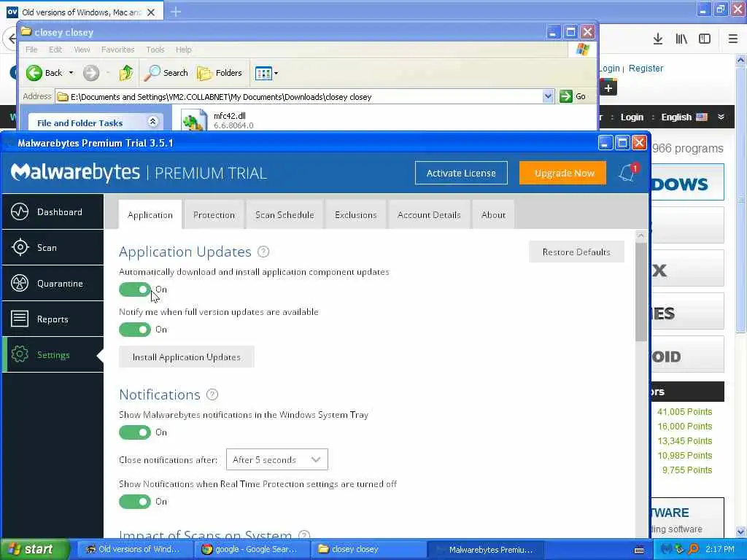The image size is (747, 560).
Task: Go Forward in the Explorer window
Action: pyautogui.click(x=91, y=73)
